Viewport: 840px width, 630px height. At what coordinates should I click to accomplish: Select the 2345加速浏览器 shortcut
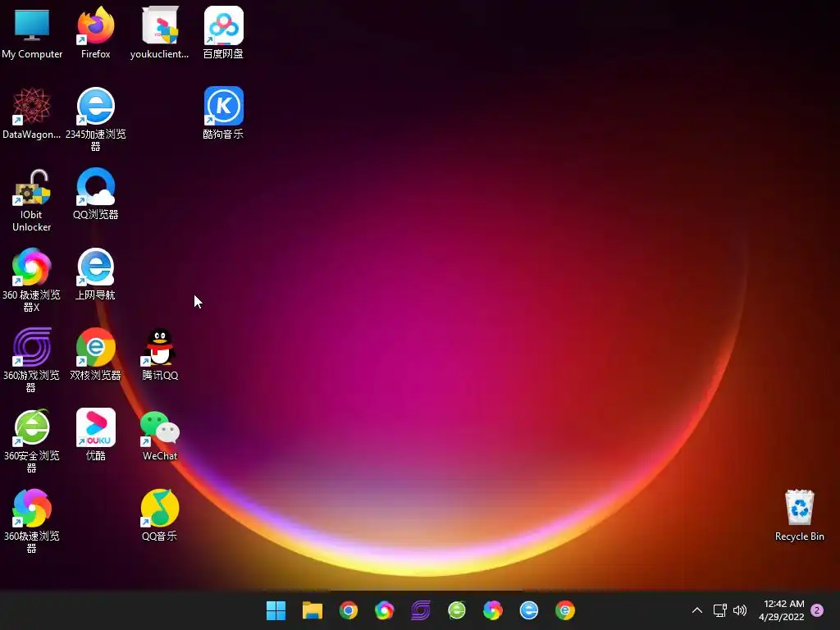click(x=95, y=119)
